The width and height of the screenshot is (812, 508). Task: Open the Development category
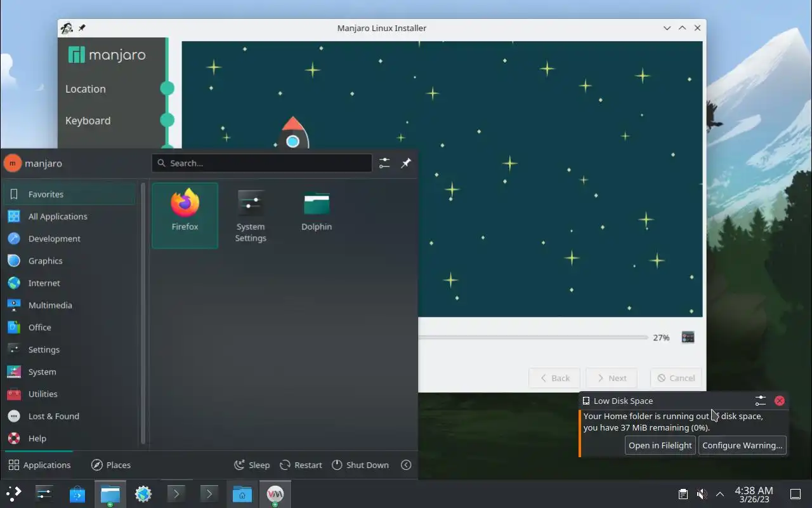(x=70, y=239)
